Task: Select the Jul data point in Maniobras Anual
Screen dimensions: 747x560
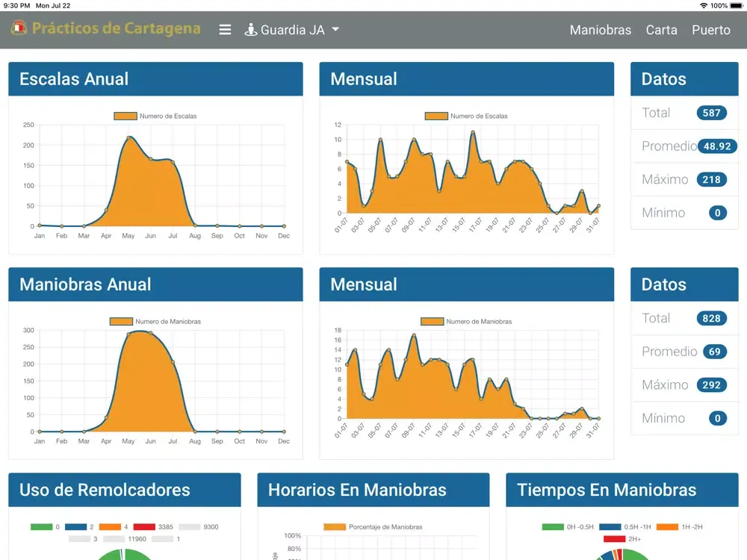Action: tap(173, 362)
